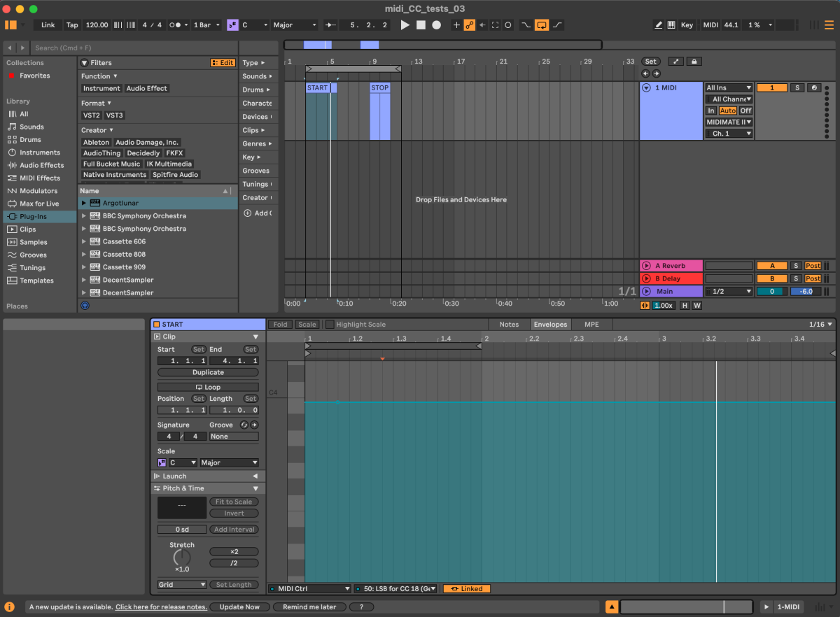Set monitor to In on the MIDI track
The image size is (840, 617).
(x=711, y=111)
